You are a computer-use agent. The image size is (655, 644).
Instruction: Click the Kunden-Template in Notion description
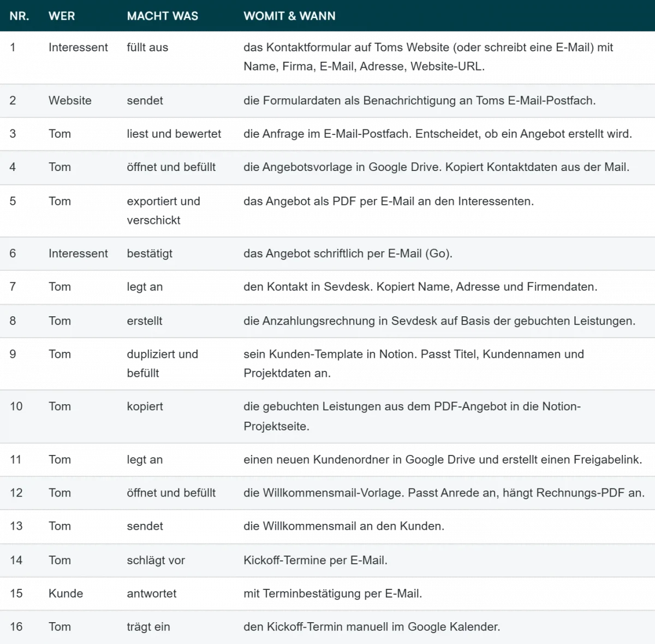414,364
